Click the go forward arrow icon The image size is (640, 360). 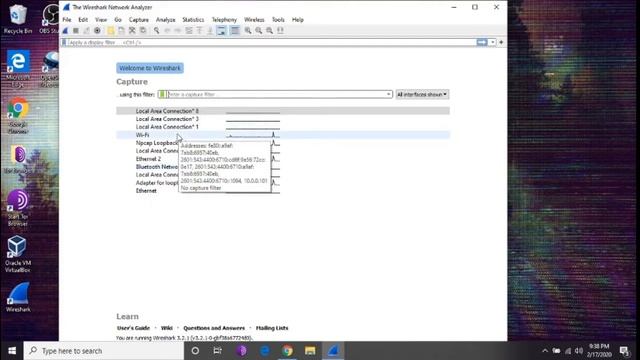(x=178, y=31)
